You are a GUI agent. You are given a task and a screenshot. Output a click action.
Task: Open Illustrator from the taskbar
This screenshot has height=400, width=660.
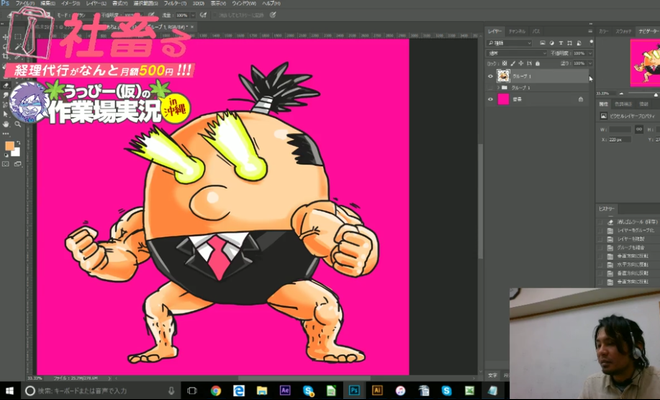[x=376, y=390]
